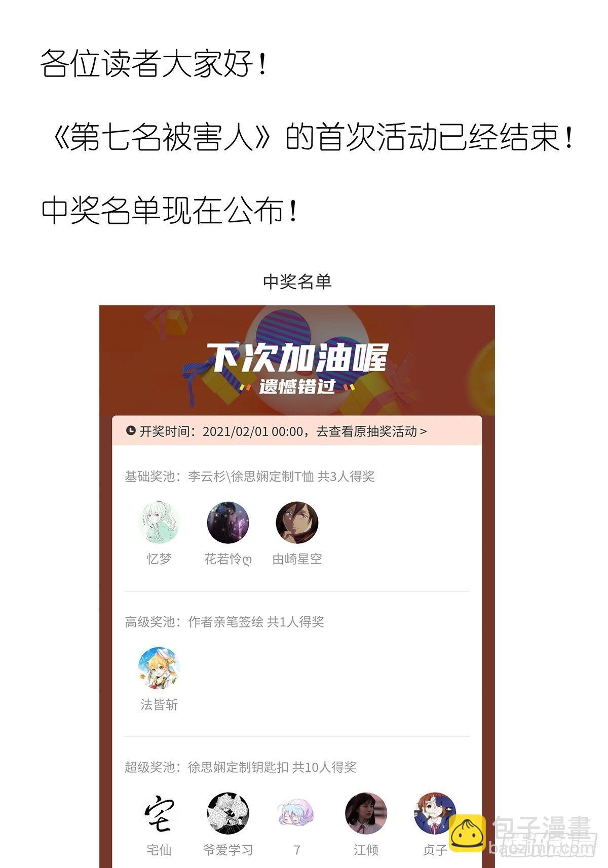
Task: Open 宅仙 calligraphy avatar
Action: click(x=159, y=813)
